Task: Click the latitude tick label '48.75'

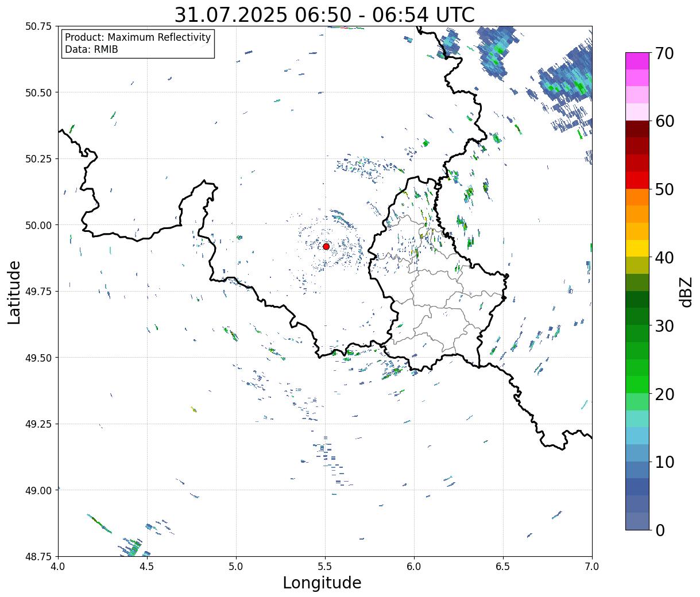Action: click(38, 556)
